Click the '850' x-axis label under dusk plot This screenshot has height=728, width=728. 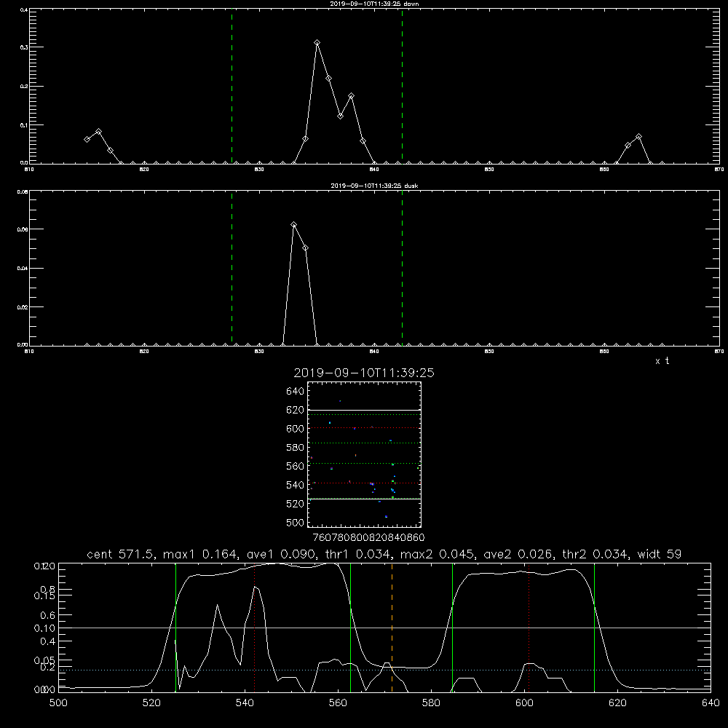[489, 352]
